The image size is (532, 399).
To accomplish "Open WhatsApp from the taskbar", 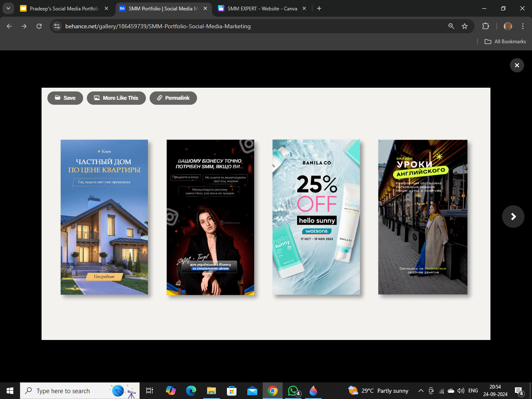I will (293, 391).
